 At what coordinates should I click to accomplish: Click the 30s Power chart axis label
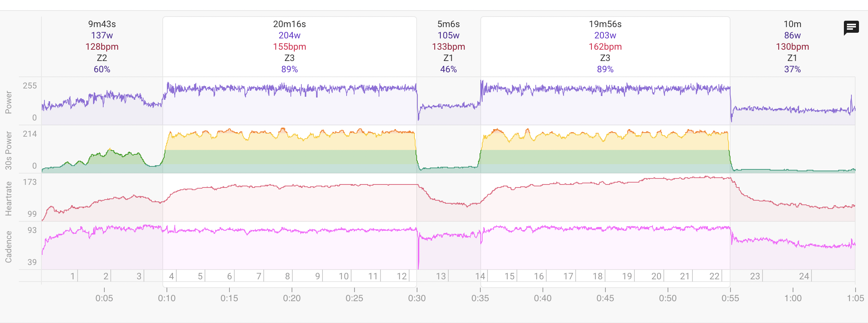[x=8, y=150]
